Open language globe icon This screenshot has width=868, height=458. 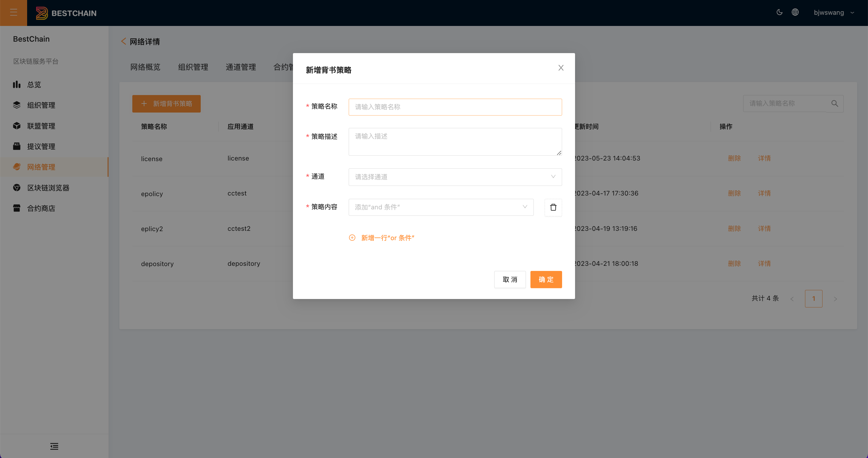(x=795, y=12)
